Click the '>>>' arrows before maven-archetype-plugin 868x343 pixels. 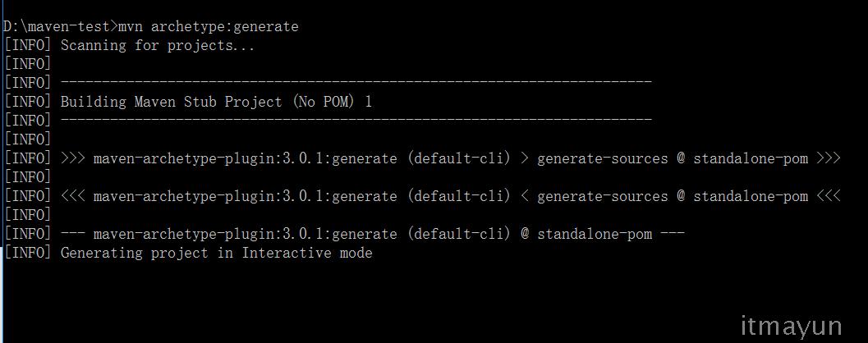(x=72, y=158)
